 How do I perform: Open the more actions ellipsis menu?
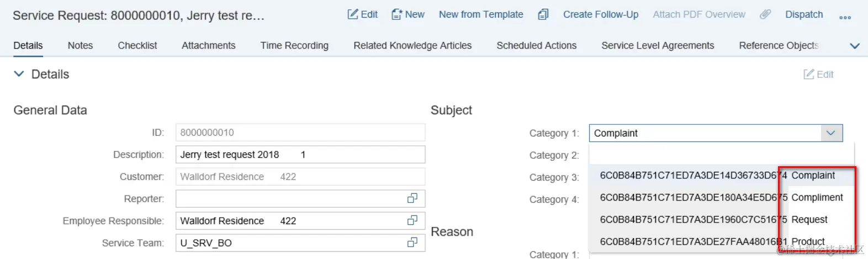[845, 17]
